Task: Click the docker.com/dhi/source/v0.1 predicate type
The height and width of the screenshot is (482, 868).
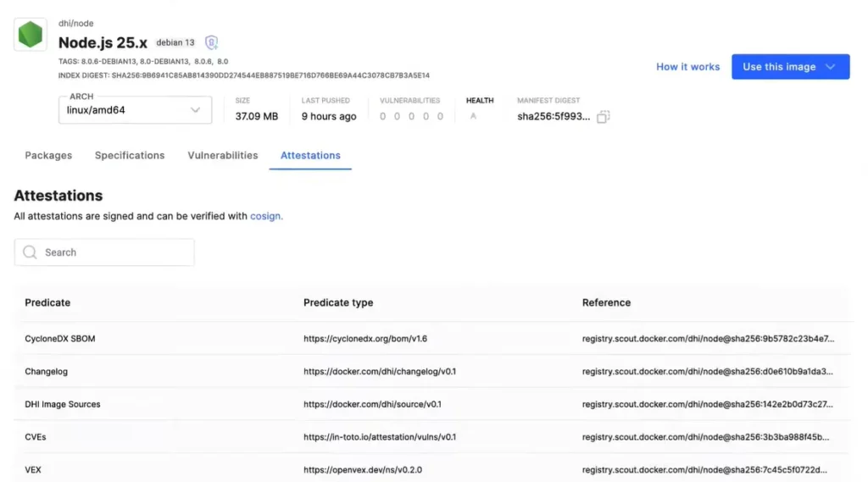Action: tap(373, 404)
